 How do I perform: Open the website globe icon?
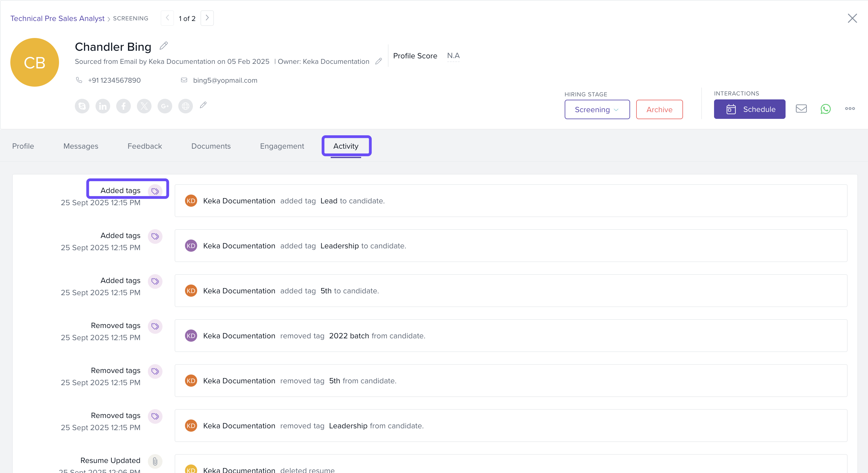(x=185, y=106)
